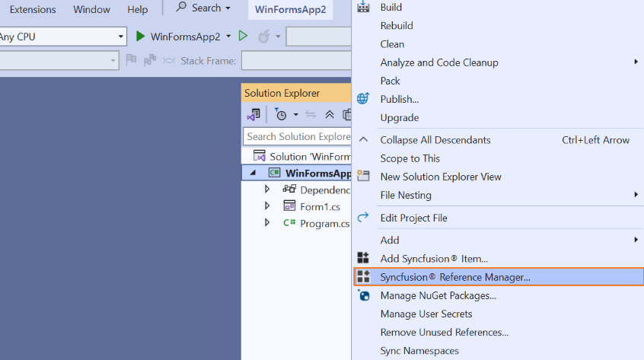Viewport: 644px width, 360px height.
Task: Expand the Dependencies node
Action: coord(267,189)
